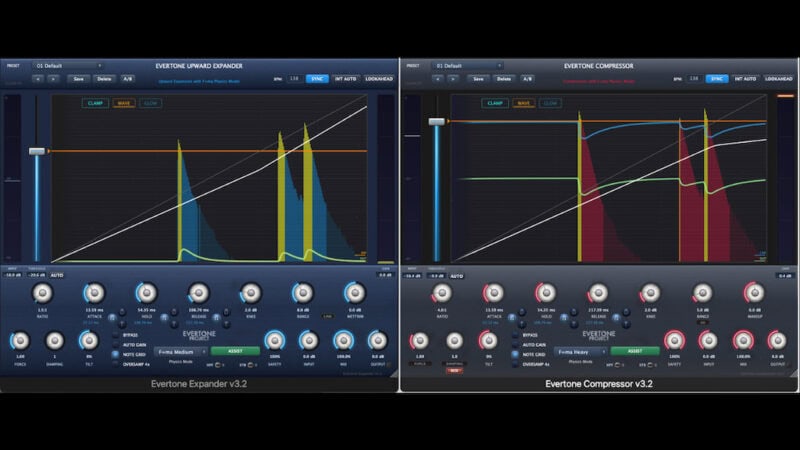Click the Expander's threshold slider handle
The width and height of the screenshot is (800, 450).
(37, 151)
